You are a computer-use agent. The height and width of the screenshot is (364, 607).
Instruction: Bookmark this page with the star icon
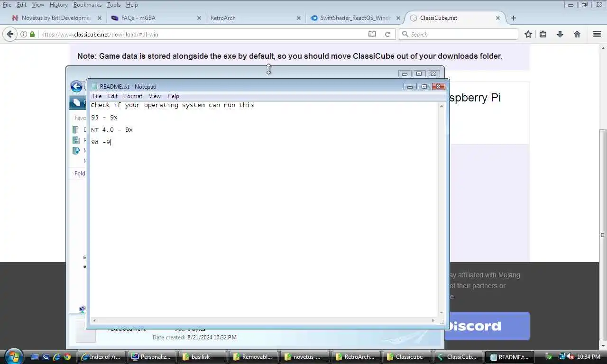point(528,34)
